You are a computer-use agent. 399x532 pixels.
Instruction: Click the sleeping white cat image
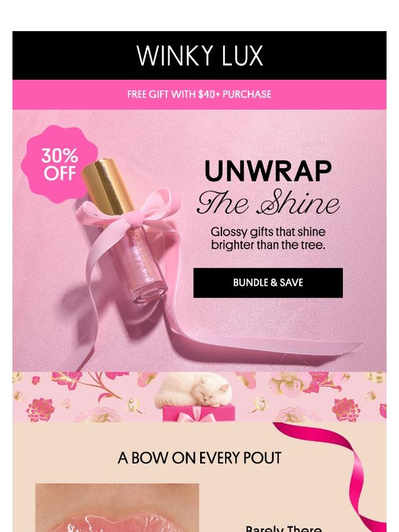click(193, 390)
